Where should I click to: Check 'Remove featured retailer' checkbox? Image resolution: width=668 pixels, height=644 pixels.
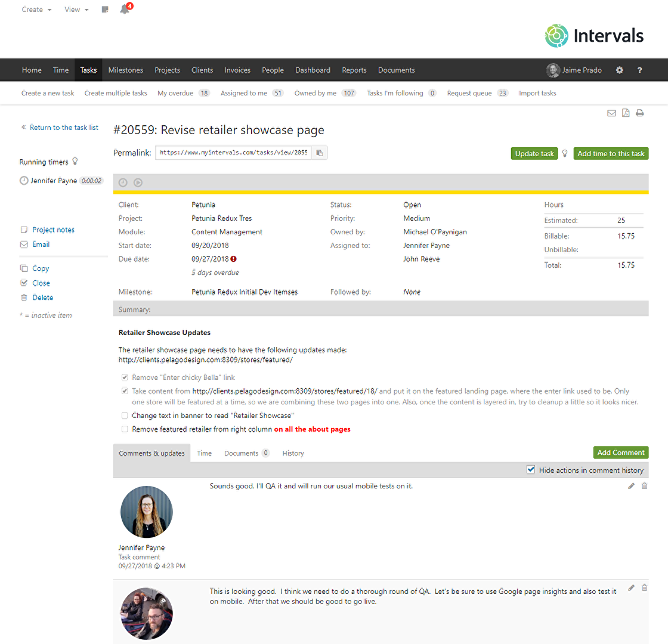(x=125, y=429)
